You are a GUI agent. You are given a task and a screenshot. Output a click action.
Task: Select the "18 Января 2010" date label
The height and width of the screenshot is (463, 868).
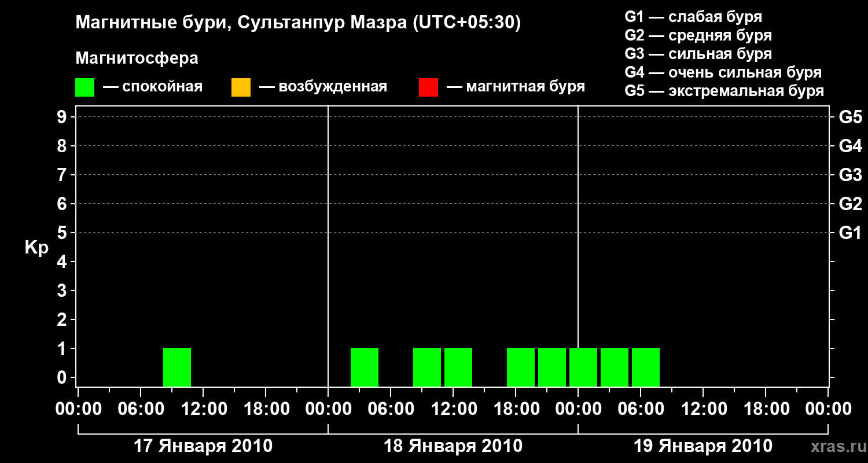tap(453, 446)
